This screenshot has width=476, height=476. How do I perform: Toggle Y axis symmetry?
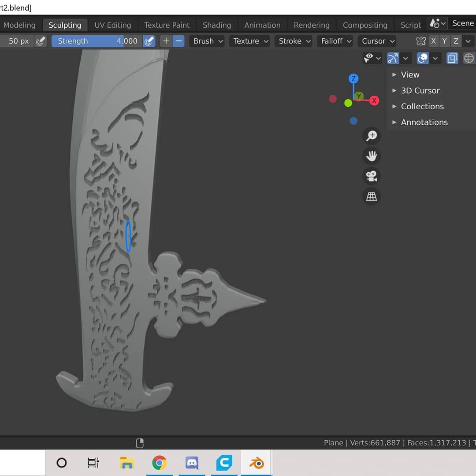pos(444,41)
